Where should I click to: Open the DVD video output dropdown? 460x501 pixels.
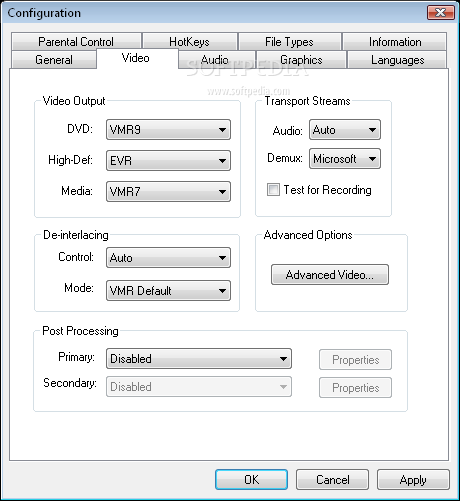168,129
